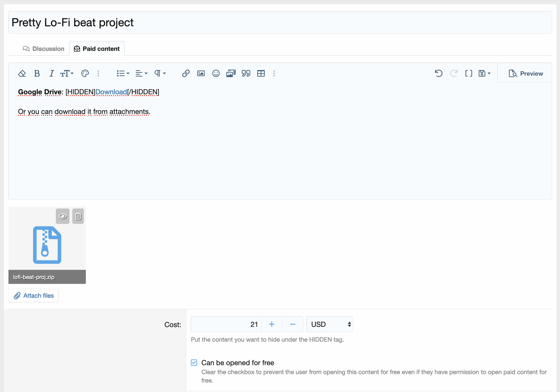Insert an image
Image resolution: width=560 pixels, height=392 pixels.
tap(201, 74)
